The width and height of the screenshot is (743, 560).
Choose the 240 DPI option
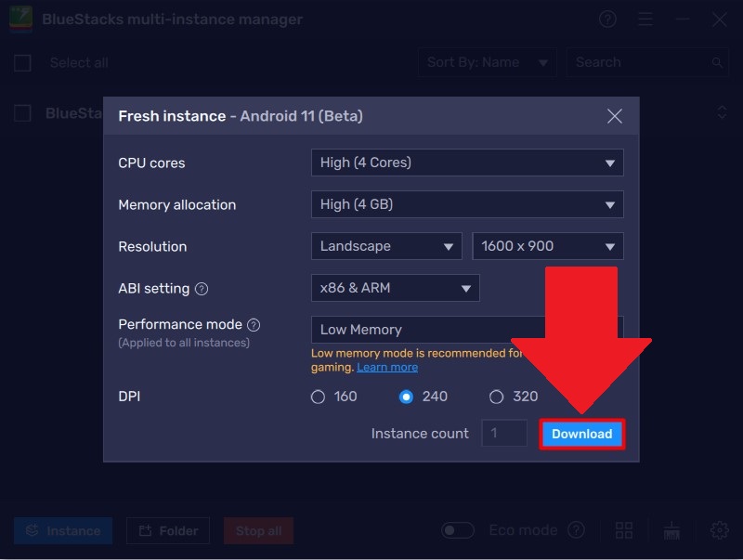[x=406, y=397]
